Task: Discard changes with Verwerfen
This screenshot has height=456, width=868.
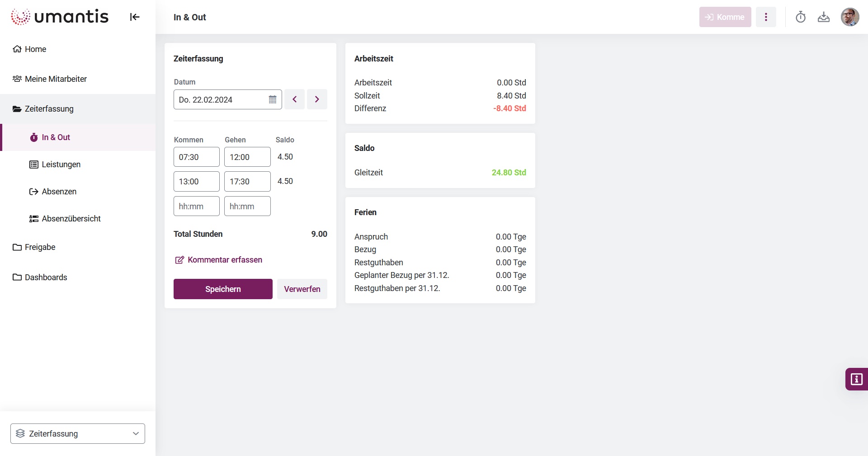Action: (x=302, y=289)
